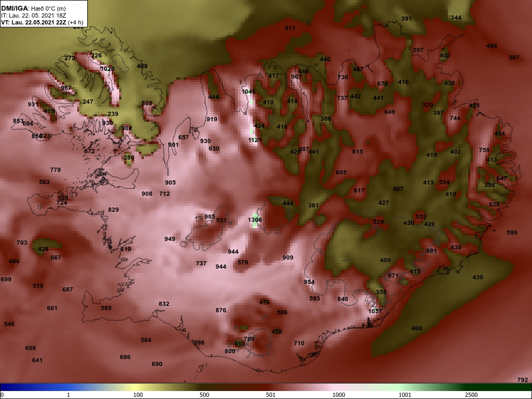Select the 967 height label
Viewport: 532px width, 399px height.
(x=66, y=88)
